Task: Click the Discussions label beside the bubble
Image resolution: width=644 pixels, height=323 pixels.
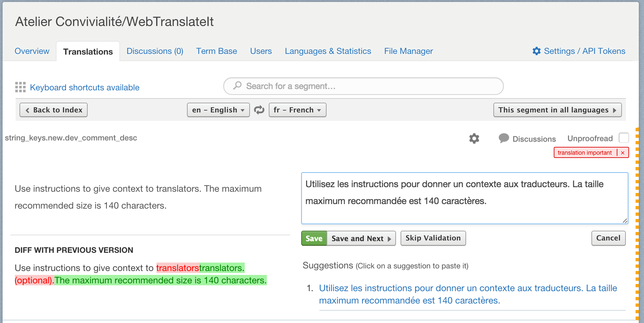Action: click(x=534, y=139)
